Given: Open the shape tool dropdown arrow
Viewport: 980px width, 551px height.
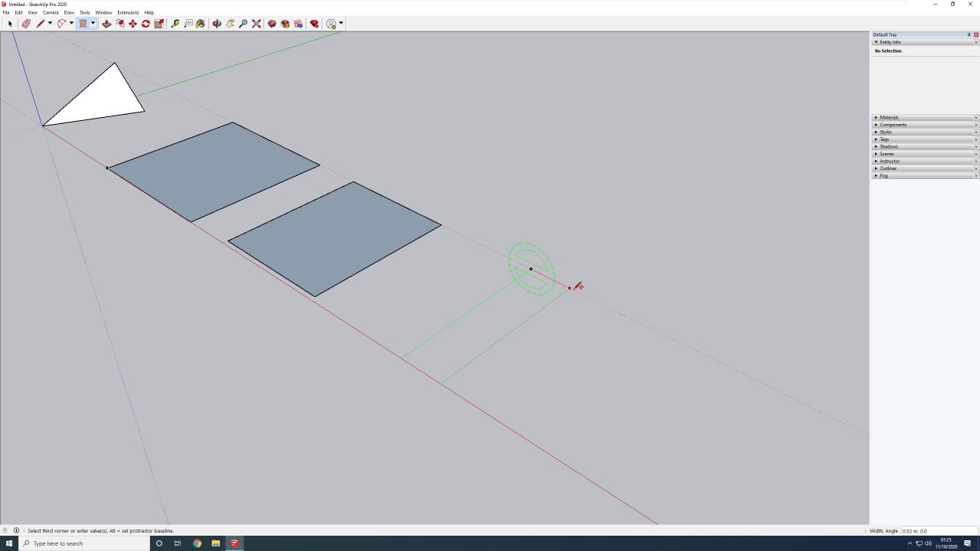Looking at the screenshot, I should coord(93,24).
